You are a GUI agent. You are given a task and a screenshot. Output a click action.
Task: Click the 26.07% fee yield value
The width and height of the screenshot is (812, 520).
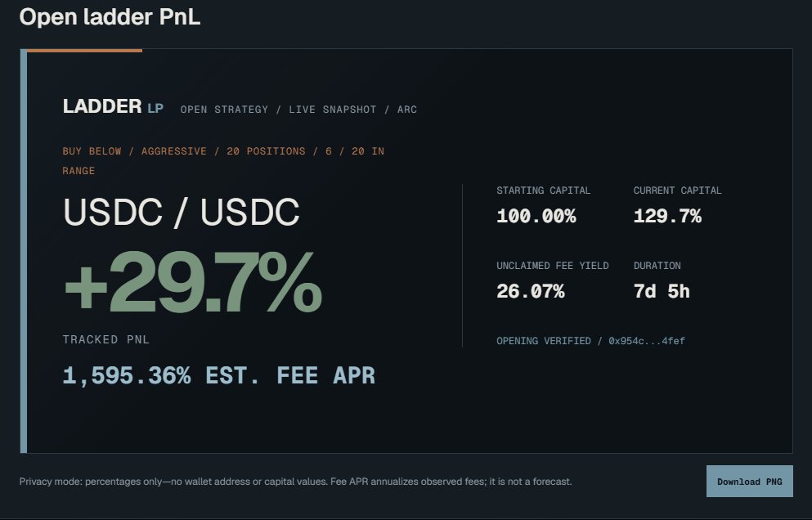click(x=530, y=291)
